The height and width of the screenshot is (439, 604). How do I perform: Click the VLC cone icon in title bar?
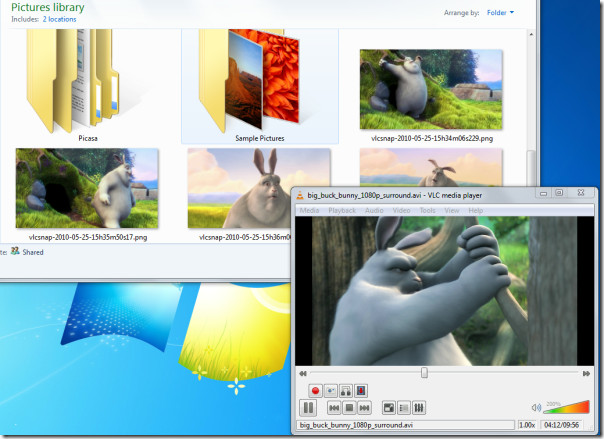(x=300, y=195)
